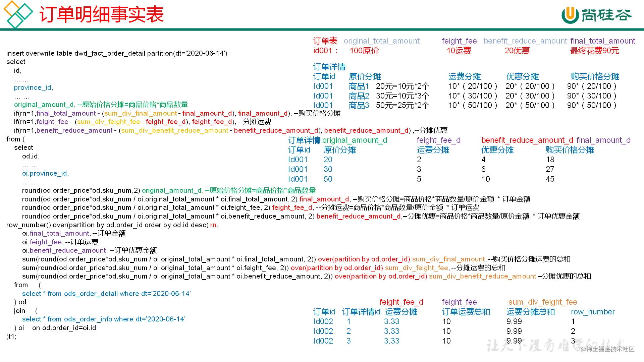Select the 商品2 cell
This screenshot has height=362, width=644.
(359, 96)
